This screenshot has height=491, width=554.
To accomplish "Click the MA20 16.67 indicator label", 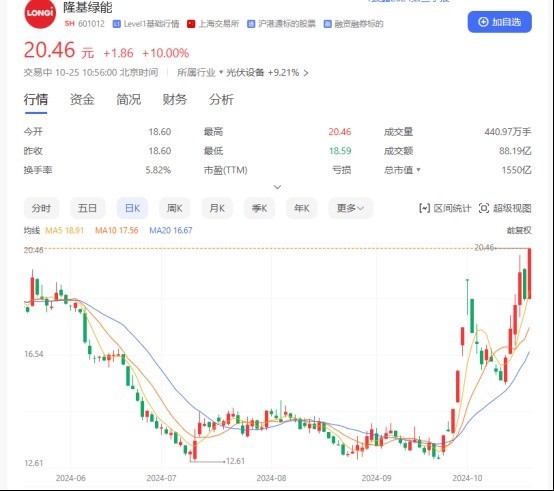I will click(x=171, y=230).
